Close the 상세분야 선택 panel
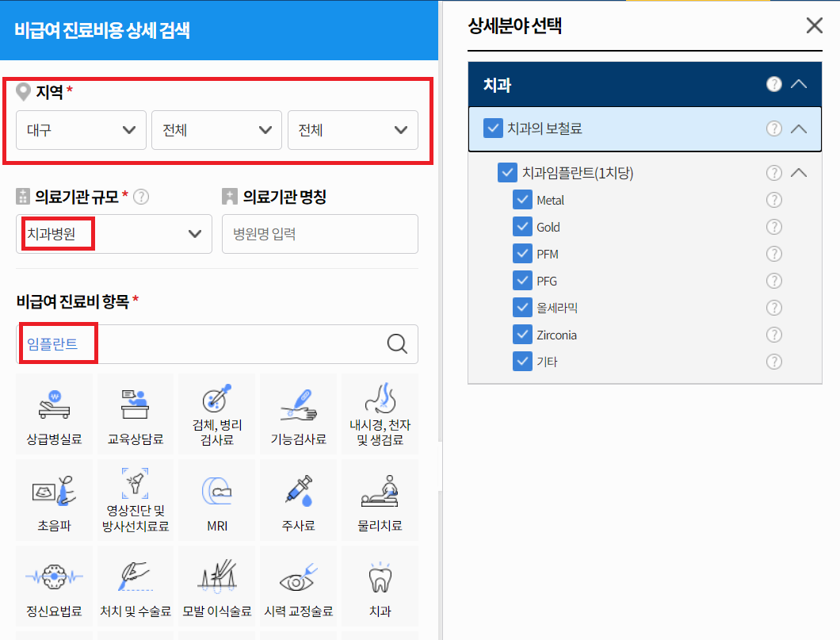This screenshot has width=840, height=640. [x=815, y=25]
